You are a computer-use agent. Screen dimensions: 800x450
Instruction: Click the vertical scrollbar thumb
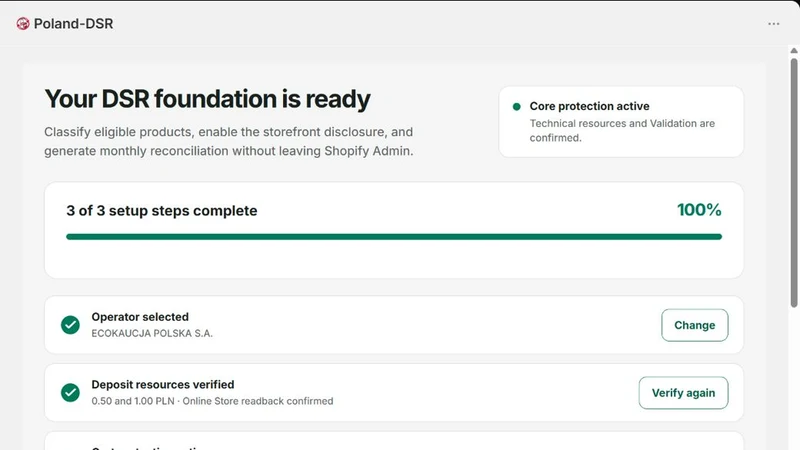794,183
